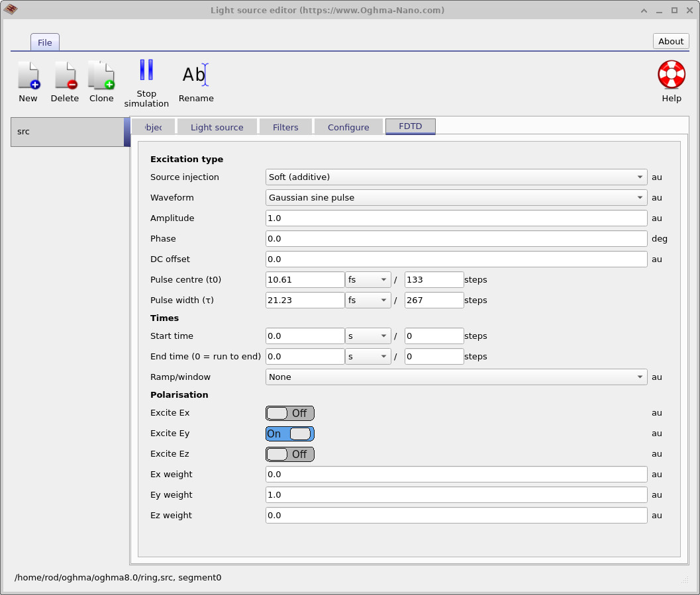Click the About button
The width and height of the screenshot is (700, 595).
pyautogui.click(x=670, y=41)
